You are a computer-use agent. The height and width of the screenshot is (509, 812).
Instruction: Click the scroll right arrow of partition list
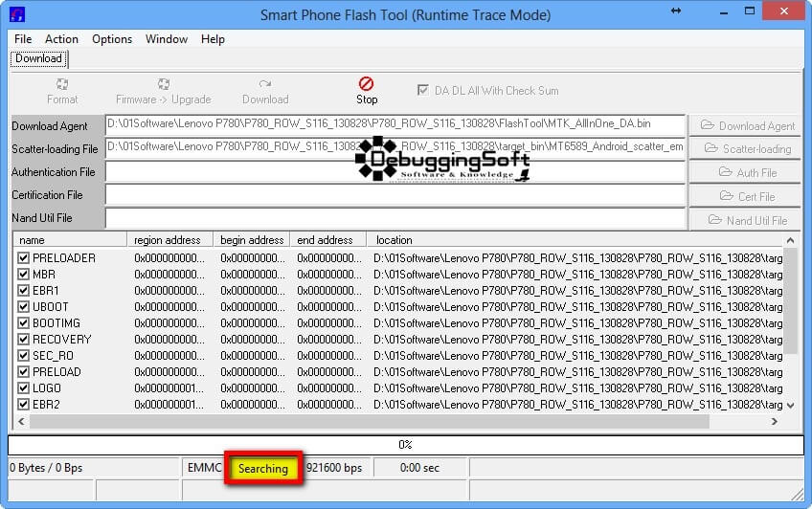coord(775,422)
